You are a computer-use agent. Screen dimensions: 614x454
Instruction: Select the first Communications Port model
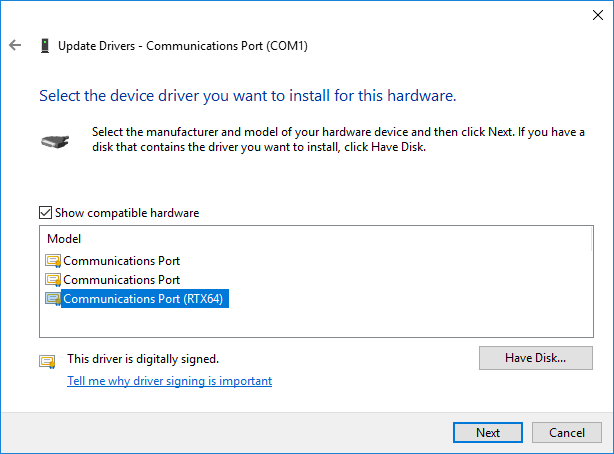pos(121,261)
